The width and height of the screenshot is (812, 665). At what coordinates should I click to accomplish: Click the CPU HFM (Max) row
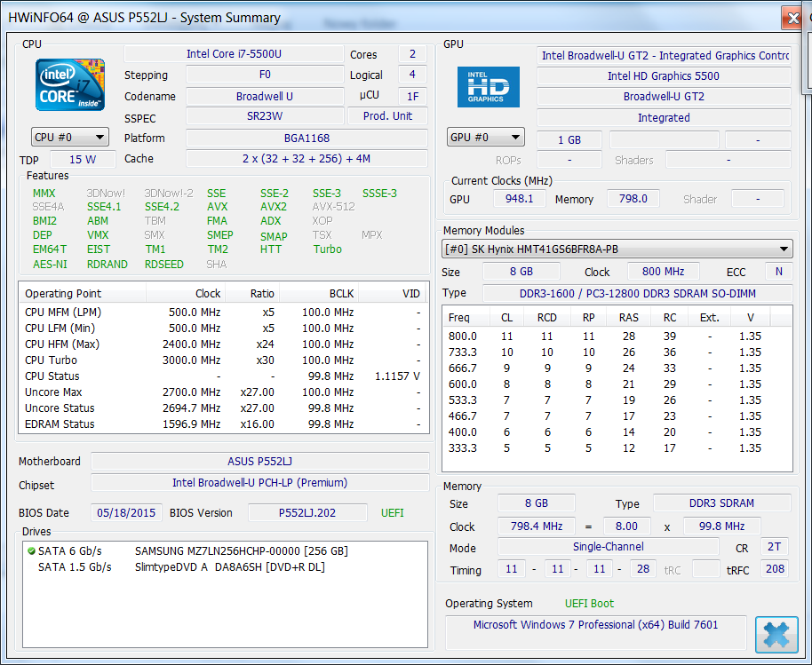coord(224,344)
